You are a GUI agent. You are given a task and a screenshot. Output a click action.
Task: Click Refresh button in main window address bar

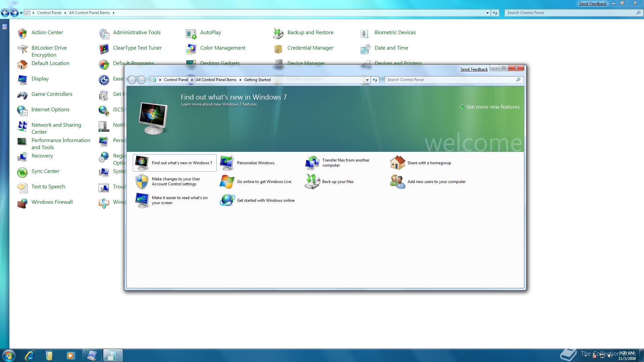495,13
